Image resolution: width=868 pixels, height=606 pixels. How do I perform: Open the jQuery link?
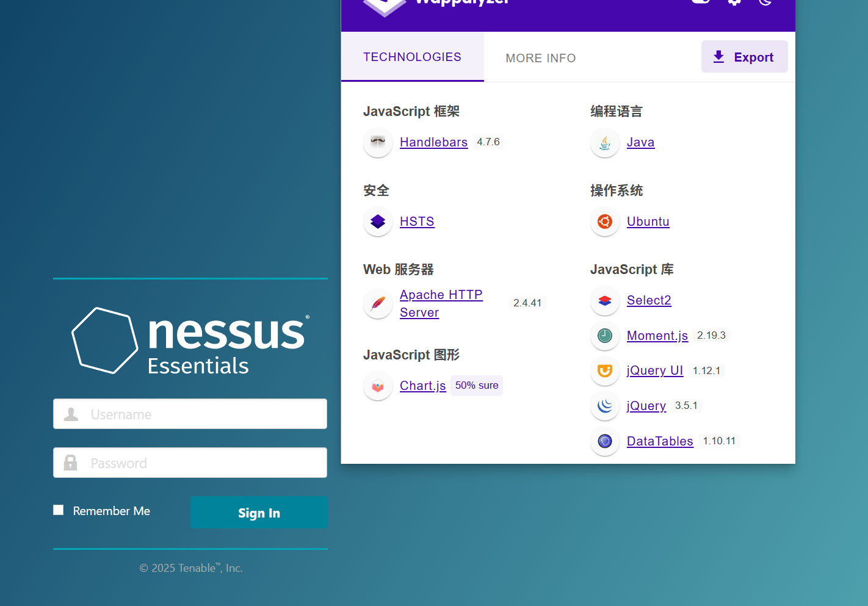click(x=646, y=406)
